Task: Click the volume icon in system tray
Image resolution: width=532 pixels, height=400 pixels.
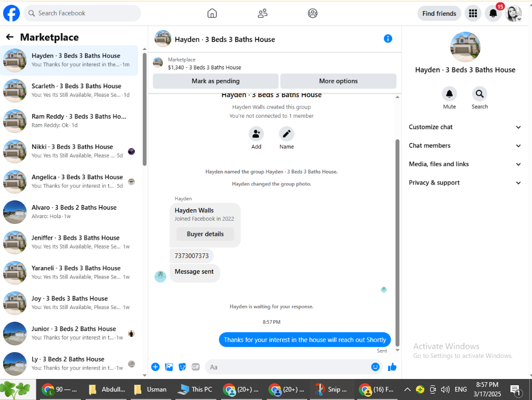Action: pyautogui.click(x=445, y=389)
